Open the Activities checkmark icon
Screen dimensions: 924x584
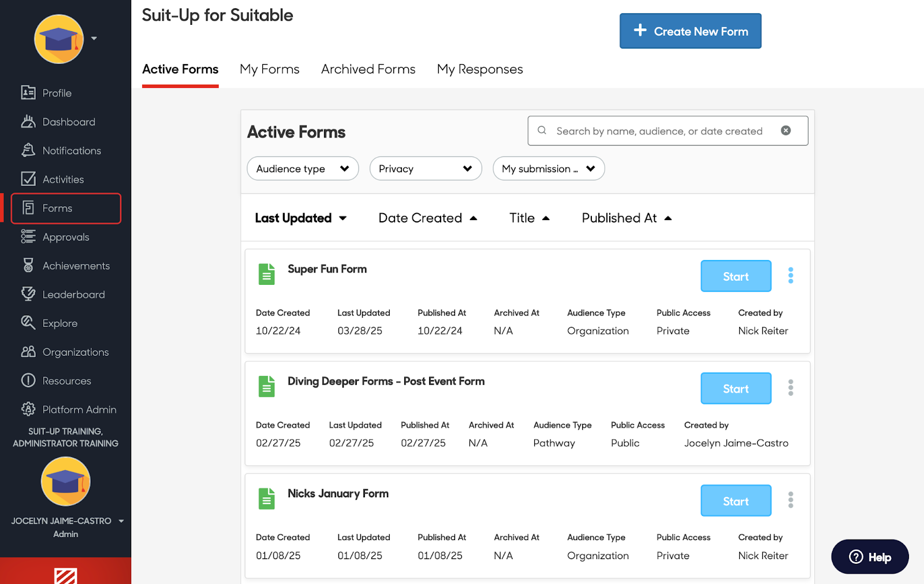click(28, 179)
